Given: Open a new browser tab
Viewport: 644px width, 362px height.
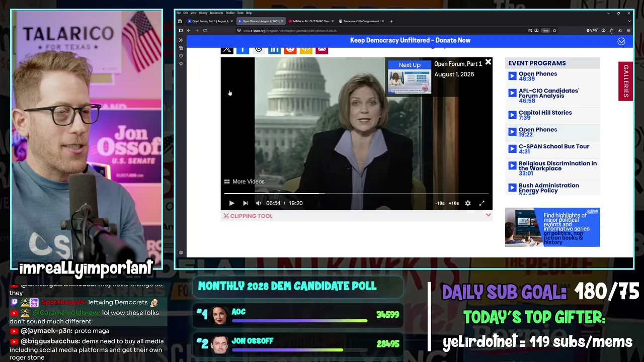Looking at the screenshot, I should point(391,21).
